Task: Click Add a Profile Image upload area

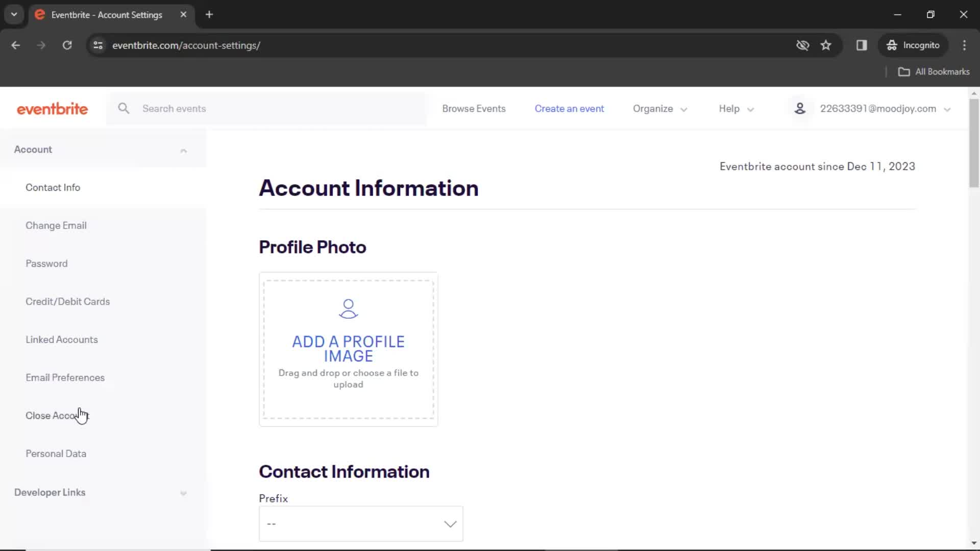Action: 349,349
